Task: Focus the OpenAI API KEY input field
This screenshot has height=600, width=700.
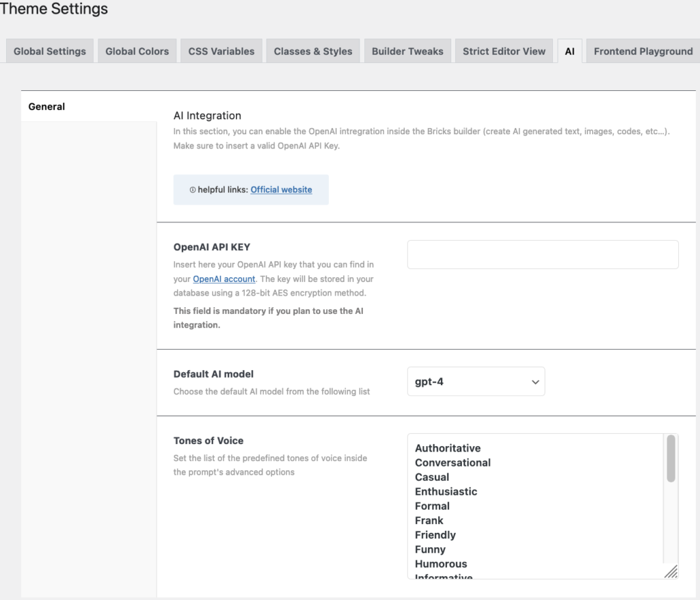Action: coord(543,255)
